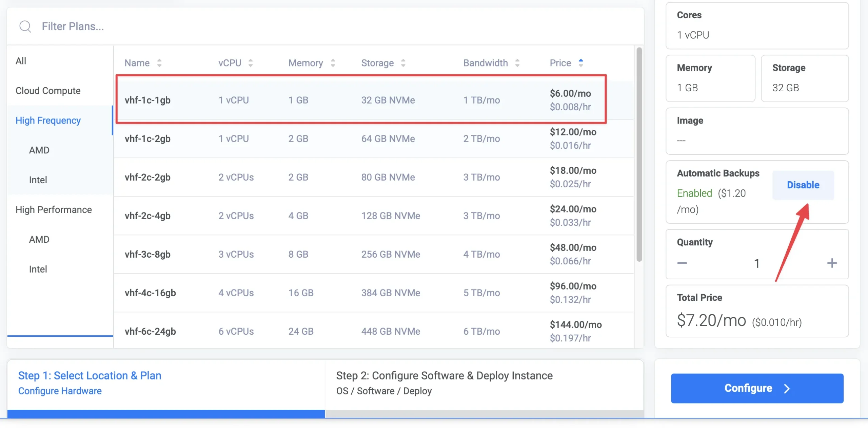
Task: Toggle Price column sort arrow
Action: click(581, 63)
